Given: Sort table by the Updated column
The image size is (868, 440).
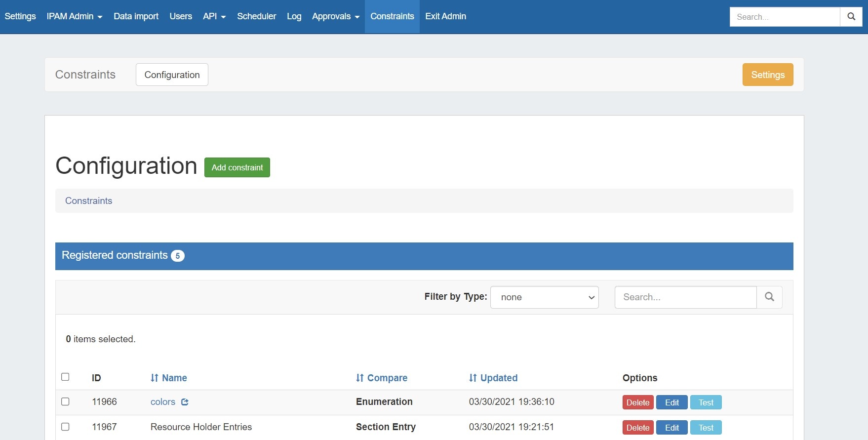Looking at the screenshot, I should (x=493, y=378).
